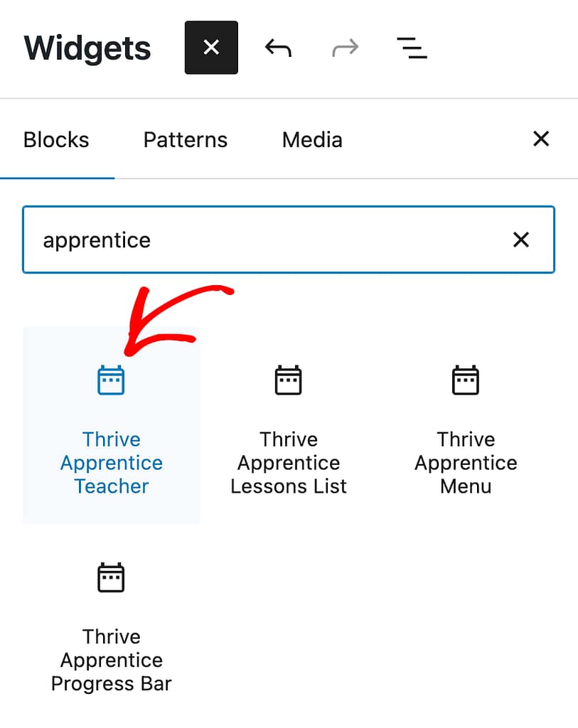
Task: Click the word apprentice in search box
Action: click(97, 240)
